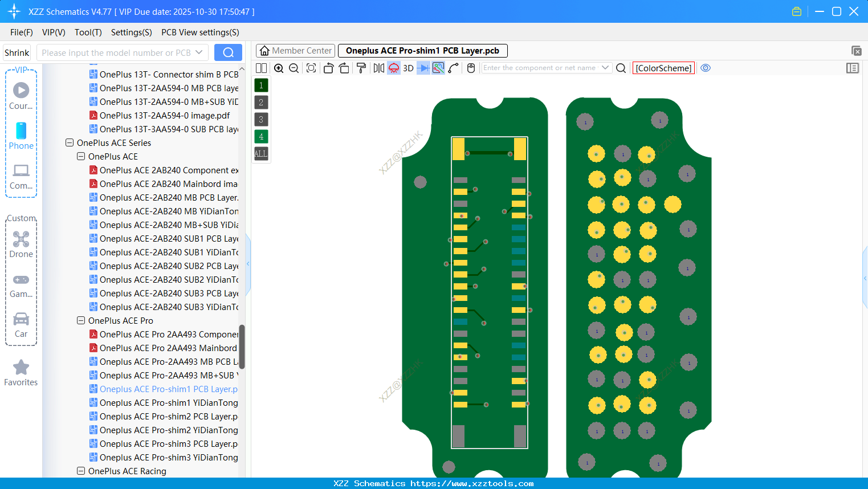Show PCB layer 2
Screen dimensions: 868x489
click(261, 103)
